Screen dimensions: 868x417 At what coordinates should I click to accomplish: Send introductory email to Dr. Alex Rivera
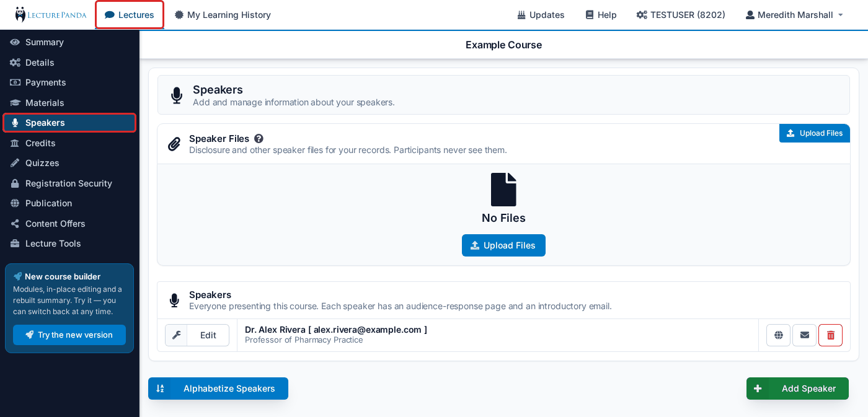click(805, 335)
